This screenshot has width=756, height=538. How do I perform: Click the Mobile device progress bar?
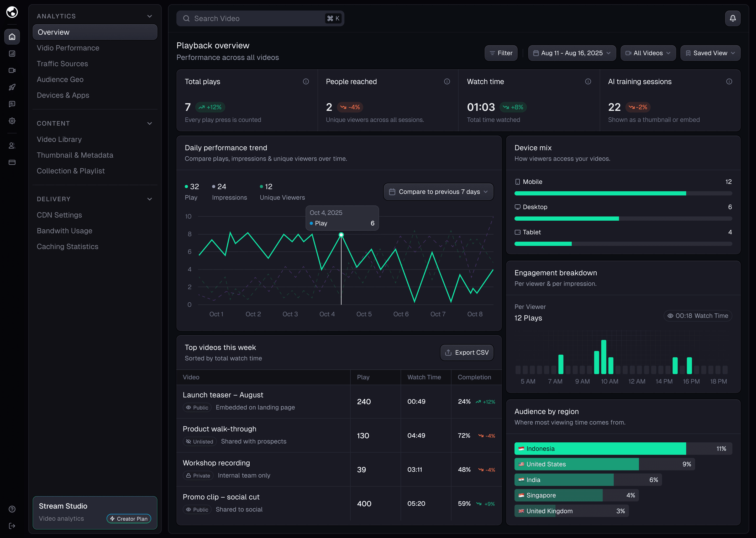pyautogui.click(x=623, y=193)
